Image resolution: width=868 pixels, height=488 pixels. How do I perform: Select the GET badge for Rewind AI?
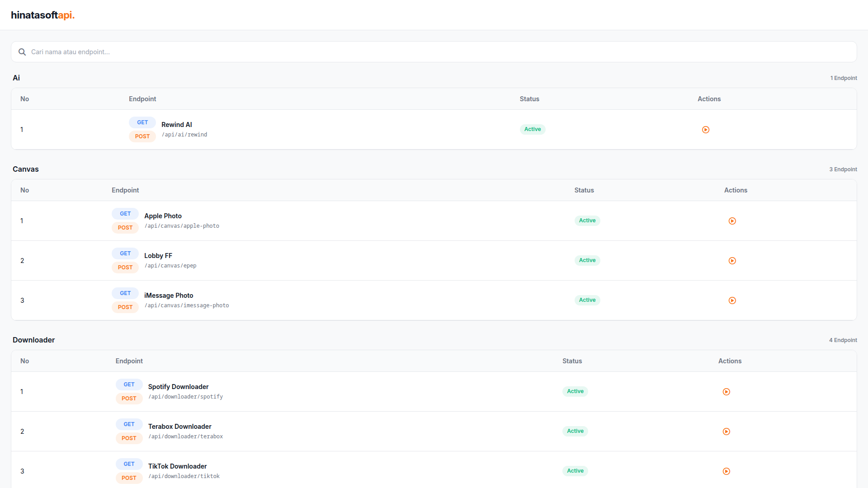click(x=142, y=122)
